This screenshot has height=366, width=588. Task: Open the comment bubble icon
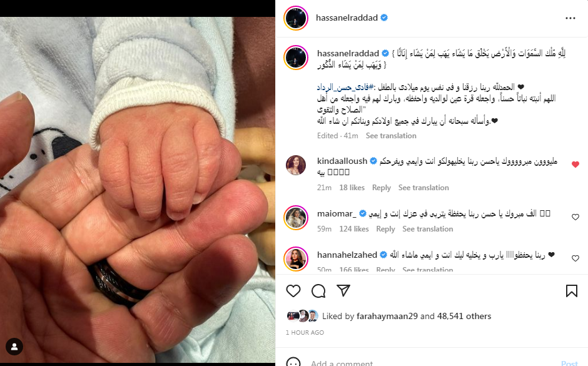tap(318, 291)
